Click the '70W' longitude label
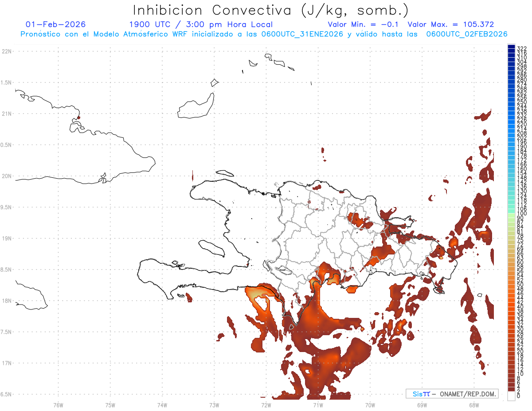Image resolution: width=532 pixels, height=411 pixels. pos(370,405)
